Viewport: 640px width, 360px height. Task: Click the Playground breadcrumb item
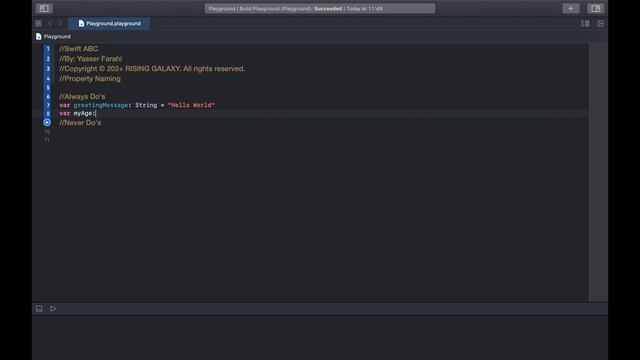pyautogui.click(x=57, y=36)
